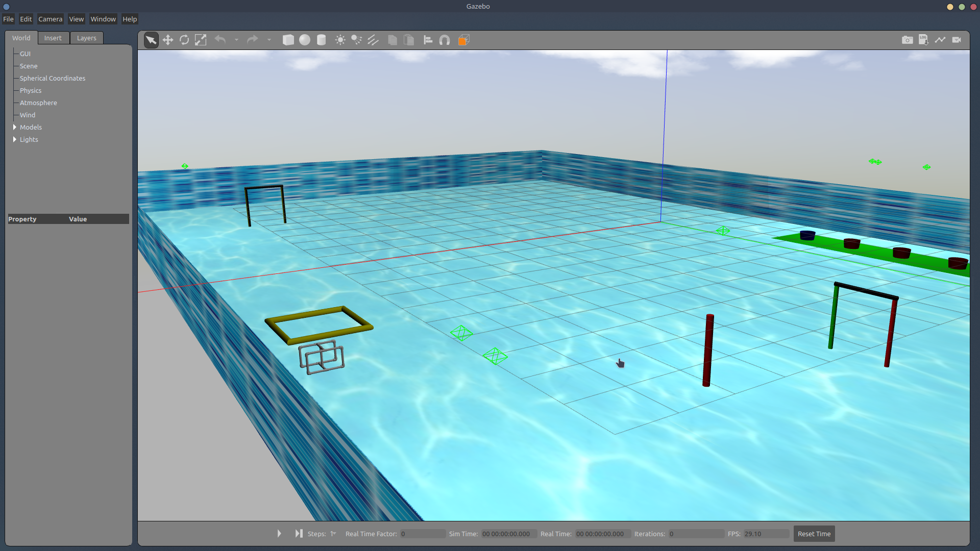Screen dimensions: 980x551
Task: Take a screenshot with camera icon
Action: tap(907, 40)
